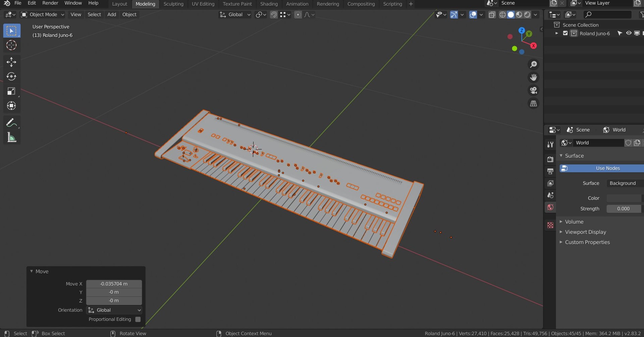The width and height of the screenshot is (644, 337).
Task: Toggle camera view icon
Action: coord(533,90)
